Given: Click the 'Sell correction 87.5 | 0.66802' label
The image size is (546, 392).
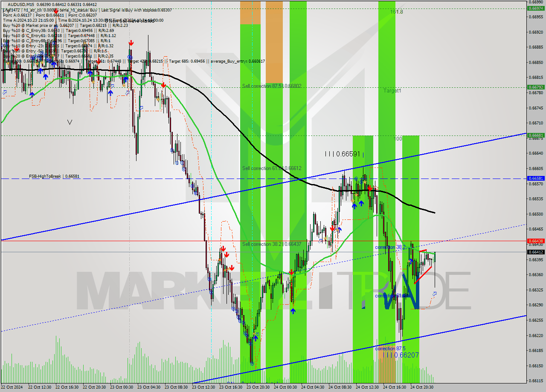Looking at the screenshot, I should [272, 86].
